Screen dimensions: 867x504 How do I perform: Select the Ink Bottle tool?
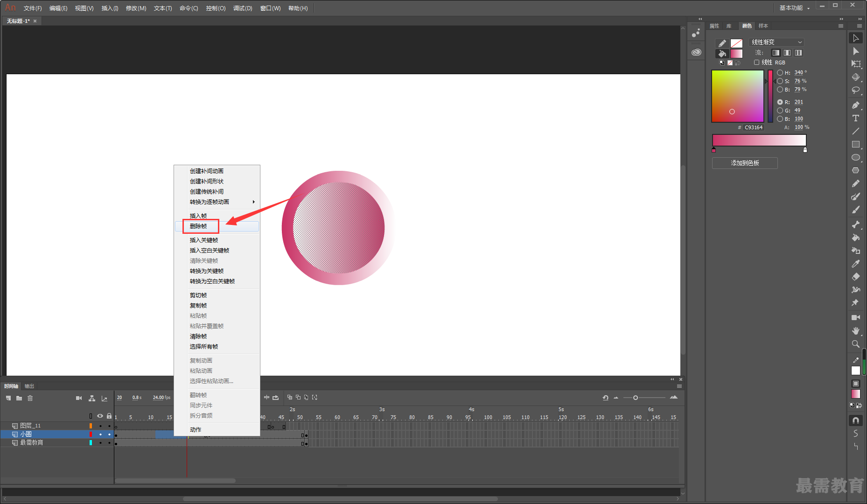pos(856,251)
